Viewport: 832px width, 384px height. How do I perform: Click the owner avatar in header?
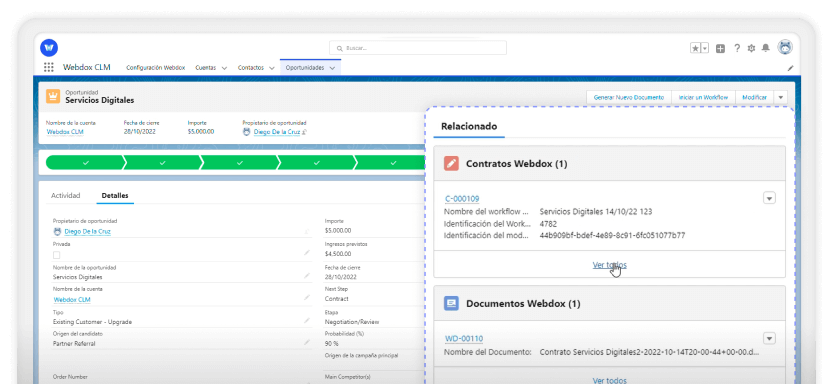click(247, 132)
